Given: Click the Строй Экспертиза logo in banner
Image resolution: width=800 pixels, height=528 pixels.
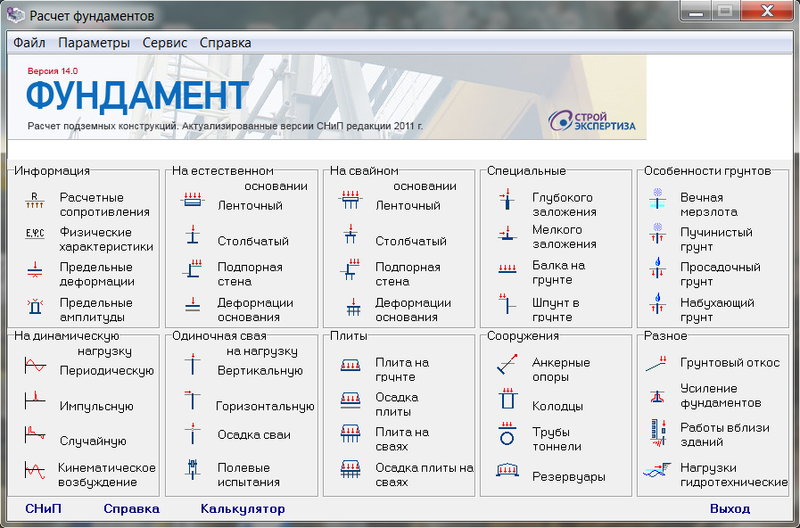Looking at the screenshot, I should click(x=592, y=121).
